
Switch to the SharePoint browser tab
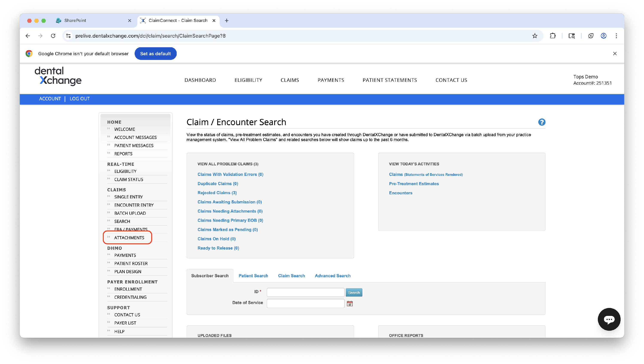(75, 21)
